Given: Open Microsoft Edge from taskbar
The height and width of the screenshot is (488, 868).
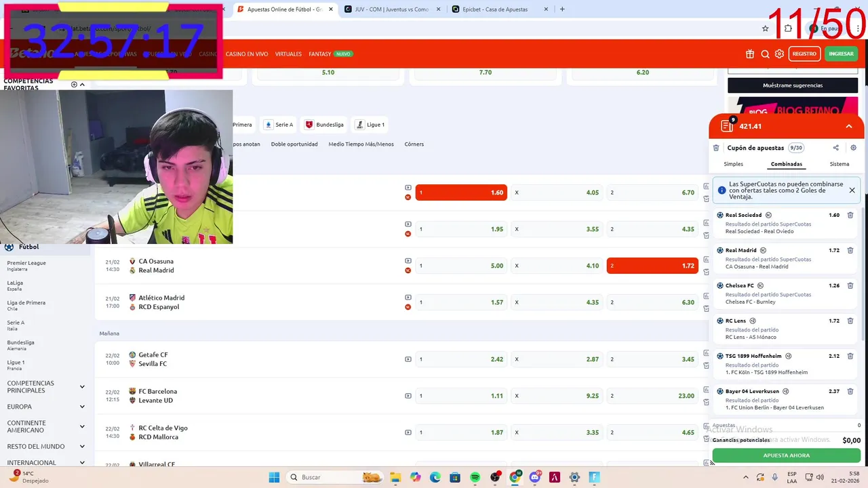Looking at the screenshot, I should pos(435,477).
